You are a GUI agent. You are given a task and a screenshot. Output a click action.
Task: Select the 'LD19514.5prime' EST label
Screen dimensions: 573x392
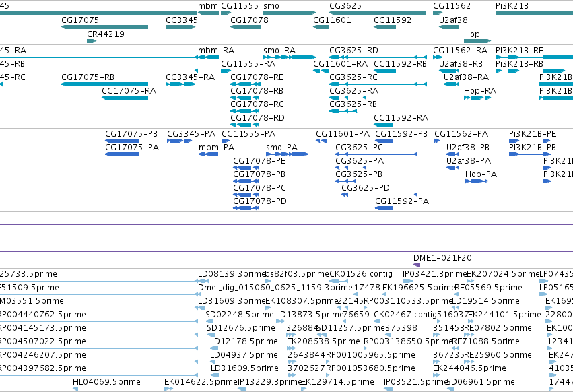point(485,301)
